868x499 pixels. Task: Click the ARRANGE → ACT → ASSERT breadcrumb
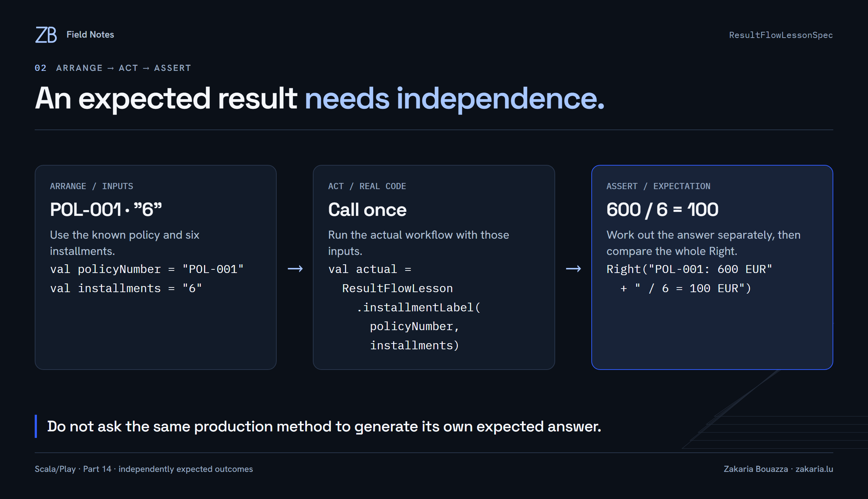[x=124, y=68]
